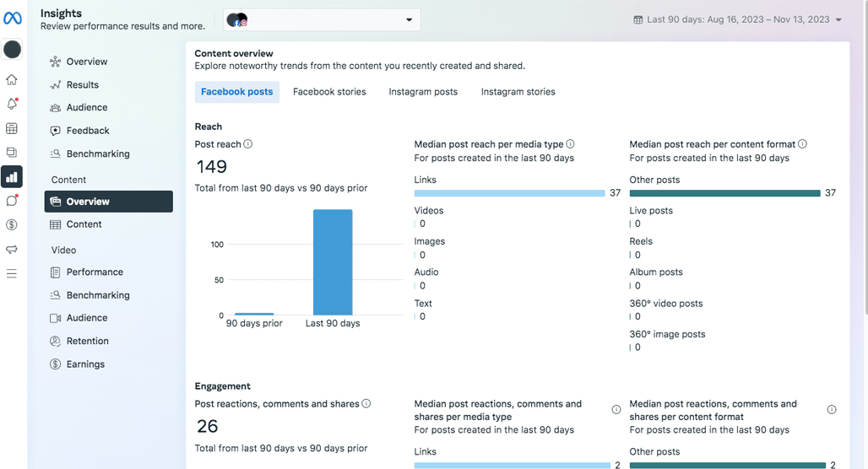This screenshot has width=868, height=469.
Task: Open the Monetization dollar icon in rail
Action: tap(12, 224)
